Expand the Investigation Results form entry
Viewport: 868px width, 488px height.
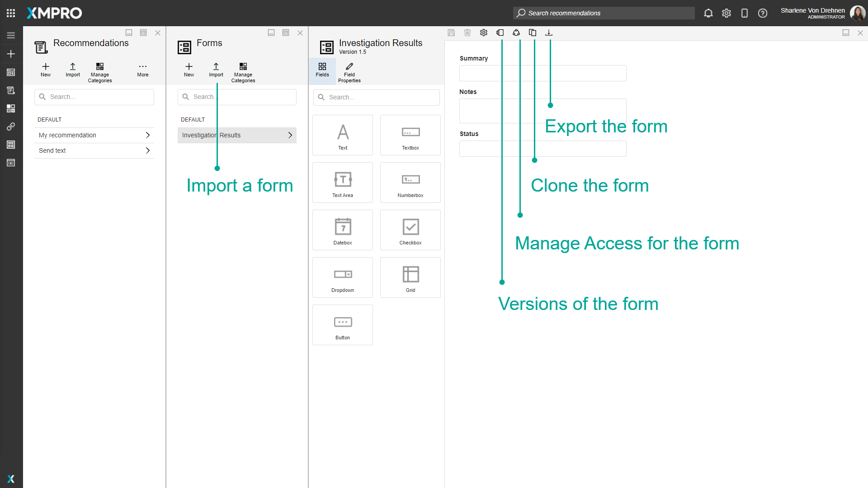tap(290, 135)
